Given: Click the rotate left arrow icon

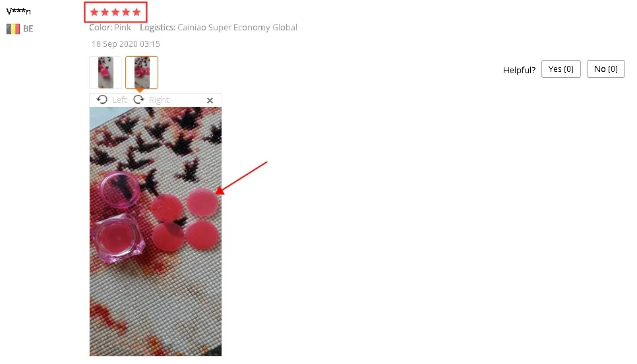Looking at the screenshot, I should pyautogui.click(x=102, y=100).
